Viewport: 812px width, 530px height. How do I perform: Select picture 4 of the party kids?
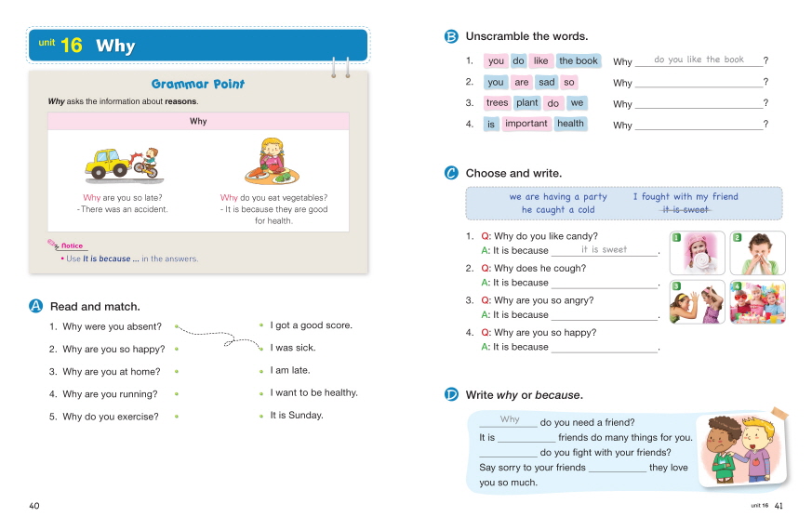(x=758, y=302)
